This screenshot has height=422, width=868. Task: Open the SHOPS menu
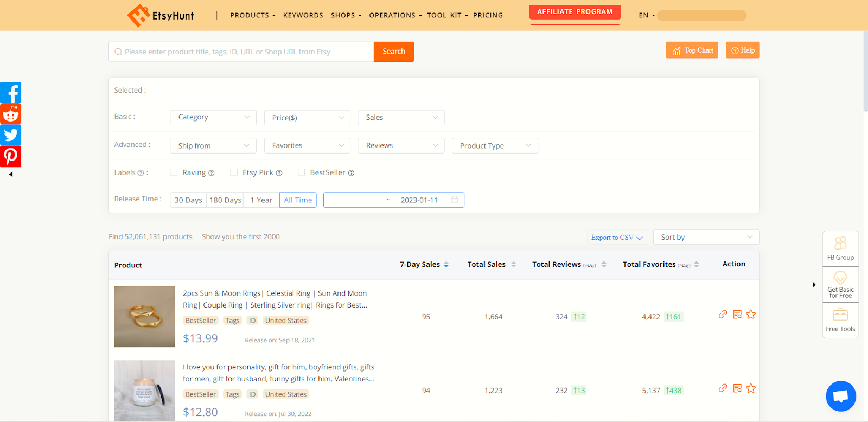coord(346,15)
